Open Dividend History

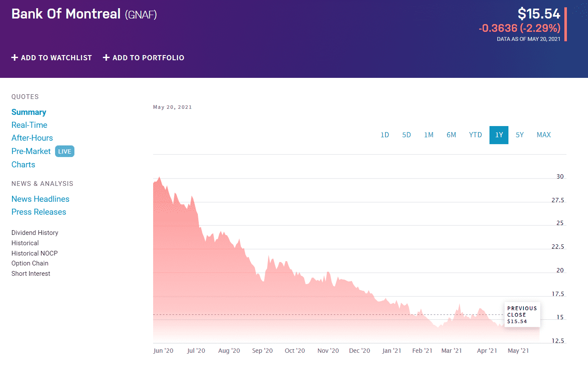click(35, 233)
